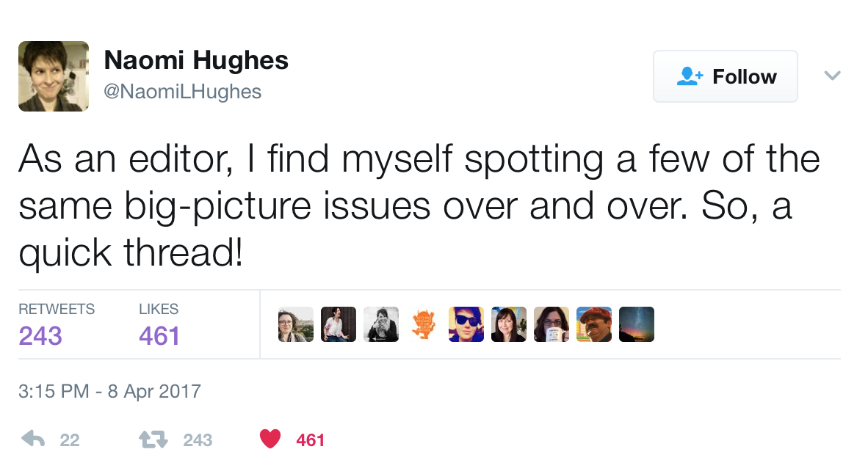Click the reply arrow icon

[x=33, y=440]
